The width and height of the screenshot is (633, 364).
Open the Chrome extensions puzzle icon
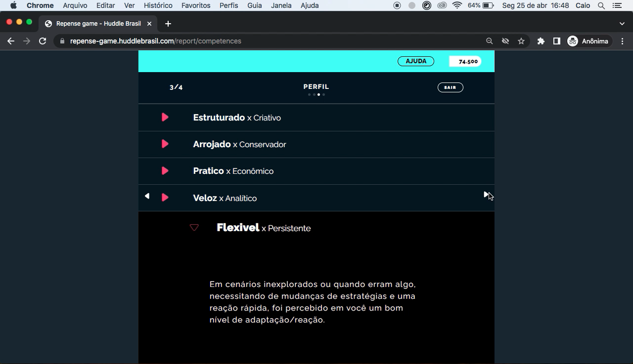tap(541, 41)
